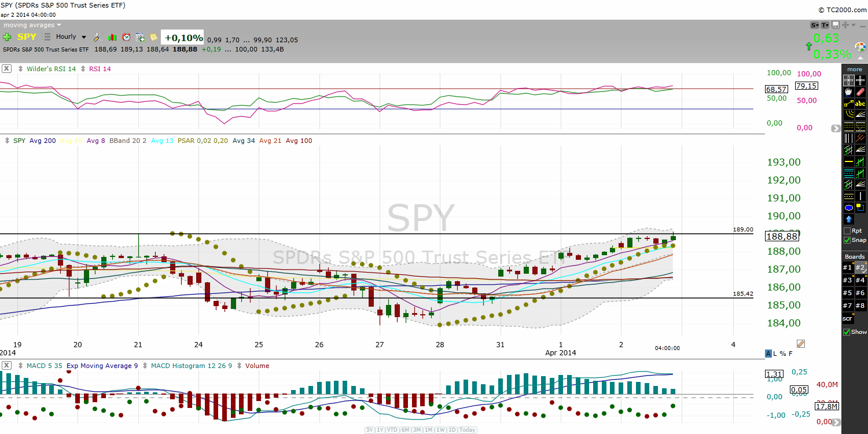Image resolution: width=868 pixels, height=434 pixels.
Task: Close the MACD pane with X button
Action: pyautogui.click(x=6, y=365)
